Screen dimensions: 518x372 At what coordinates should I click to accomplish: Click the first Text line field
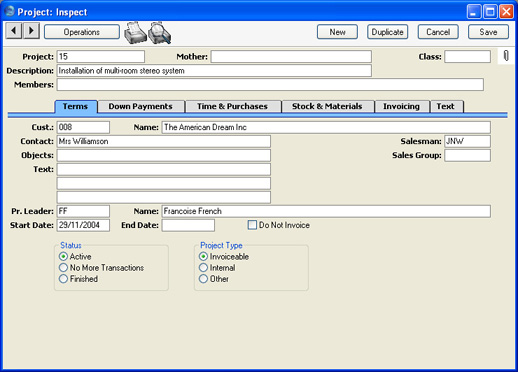pos(164,169)
